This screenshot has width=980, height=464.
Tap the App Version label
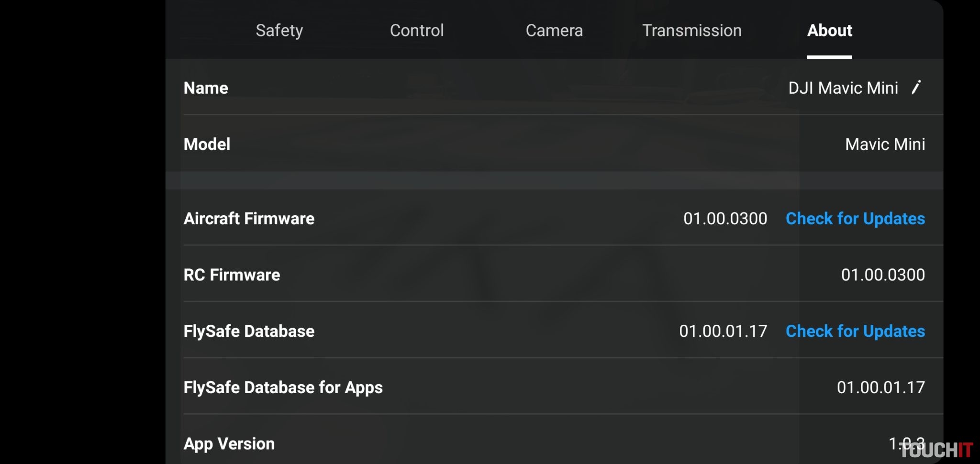pyautogui.click(x=229, y=444)
